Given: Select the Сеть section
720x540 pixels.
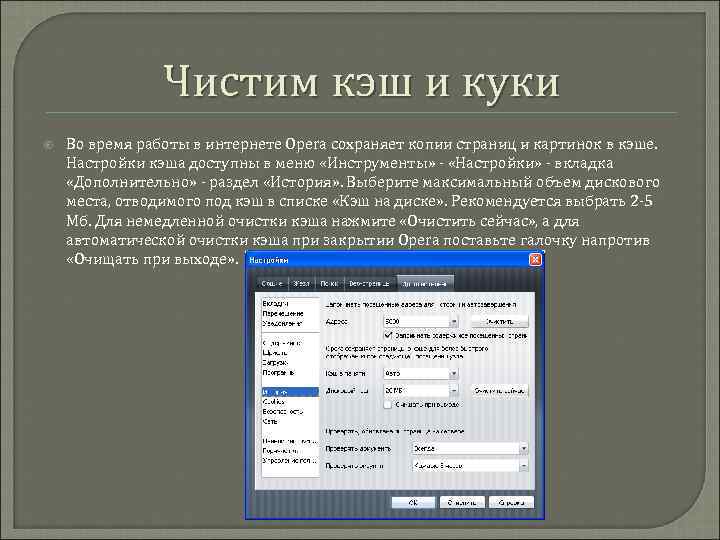Looking at the screenshot, I should 270,422.
